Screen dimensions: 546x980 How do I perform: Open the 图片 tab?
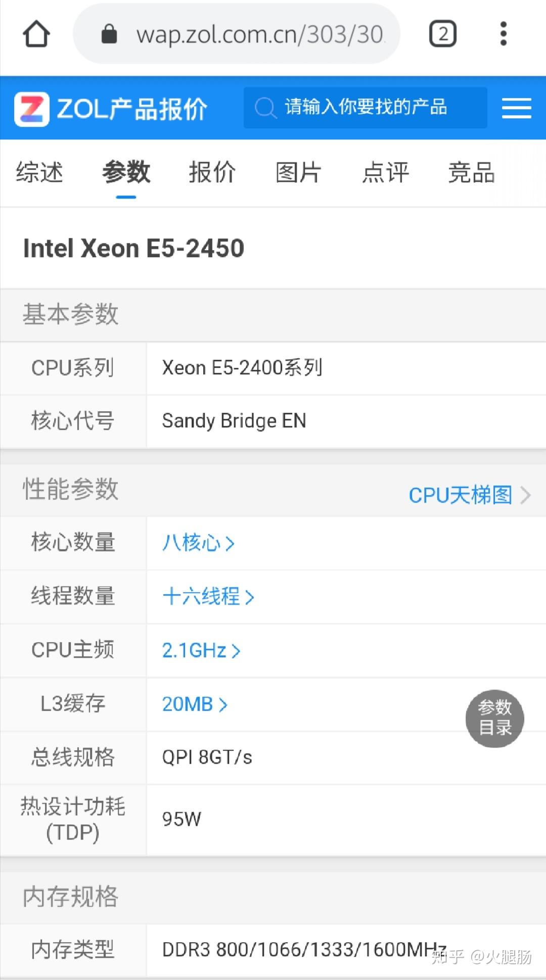tap(298, 173)
